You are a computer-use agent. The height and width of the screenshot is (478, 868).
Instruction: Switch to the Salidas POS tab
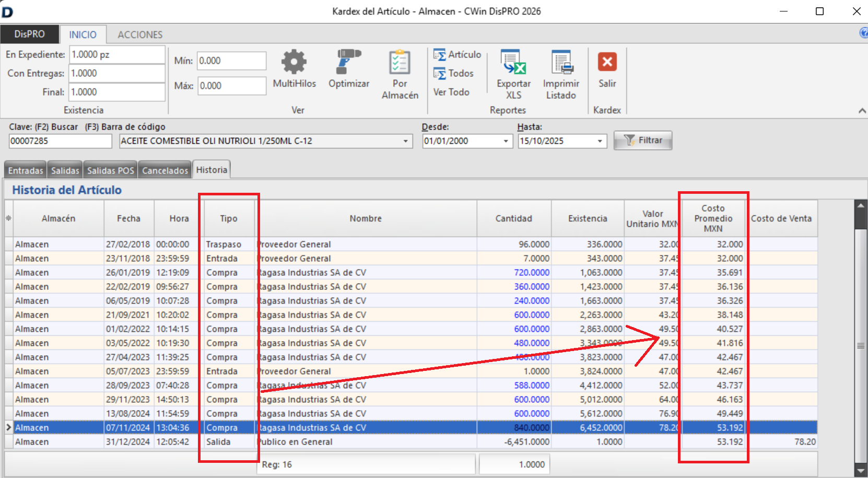[x=110, y=171]
